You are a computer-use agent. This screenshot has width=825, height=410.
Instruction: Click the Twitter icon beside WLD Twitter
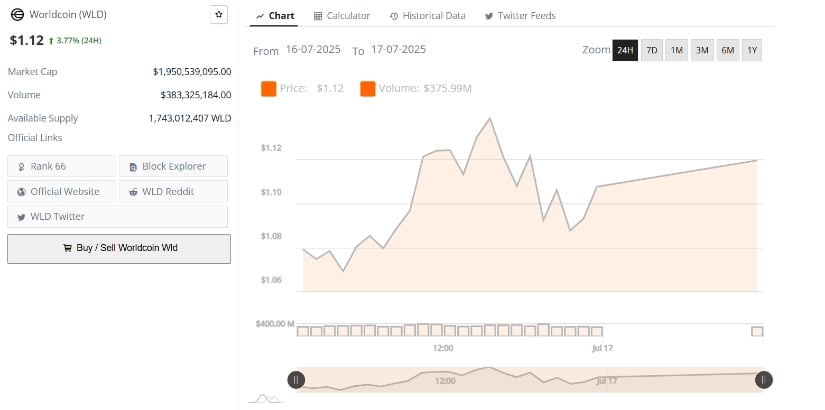[x=22, y=217]
